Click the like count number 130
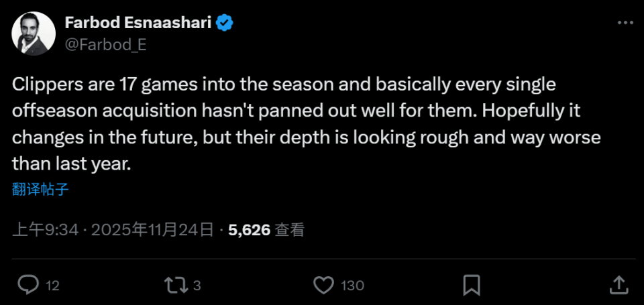The image size is (644, 305). pyautogui.click(x=352, y=286)
